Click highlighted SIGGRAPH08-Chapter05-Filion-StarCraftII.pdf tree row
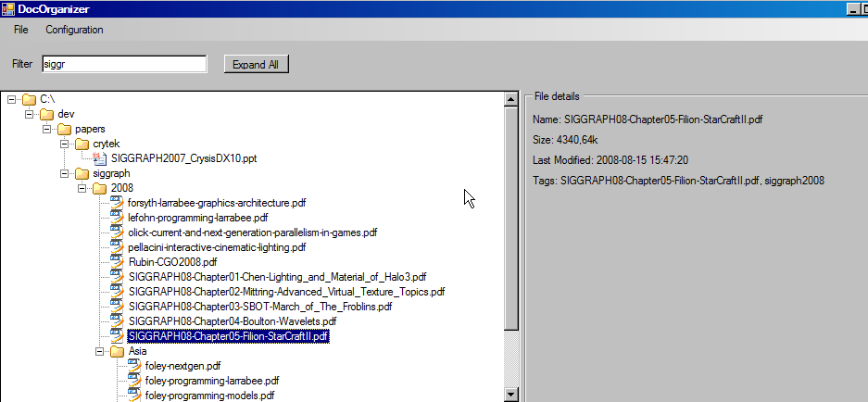This screenshot has height=402, width=868. [229, 336]
